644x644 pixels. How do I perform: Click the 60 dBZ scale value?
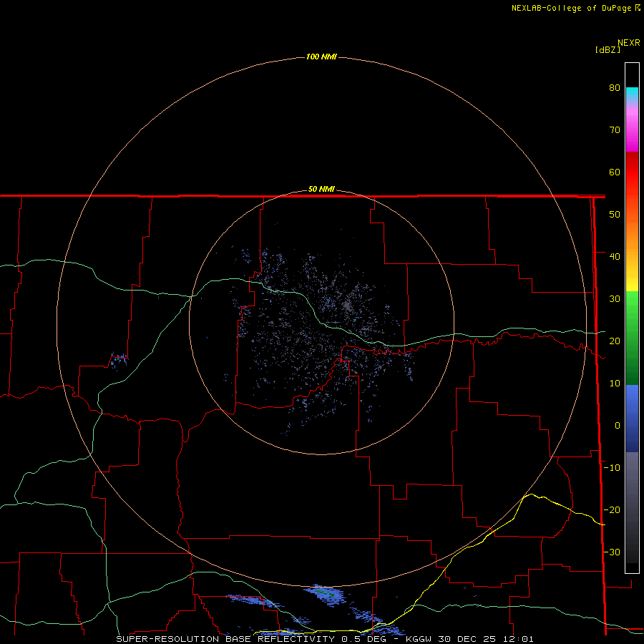coord(615,172)
